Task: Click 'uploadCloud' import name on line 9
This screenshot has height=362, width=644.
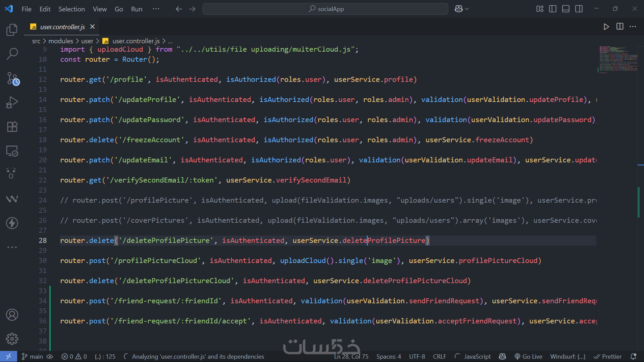Action: [x=120, y=49]
